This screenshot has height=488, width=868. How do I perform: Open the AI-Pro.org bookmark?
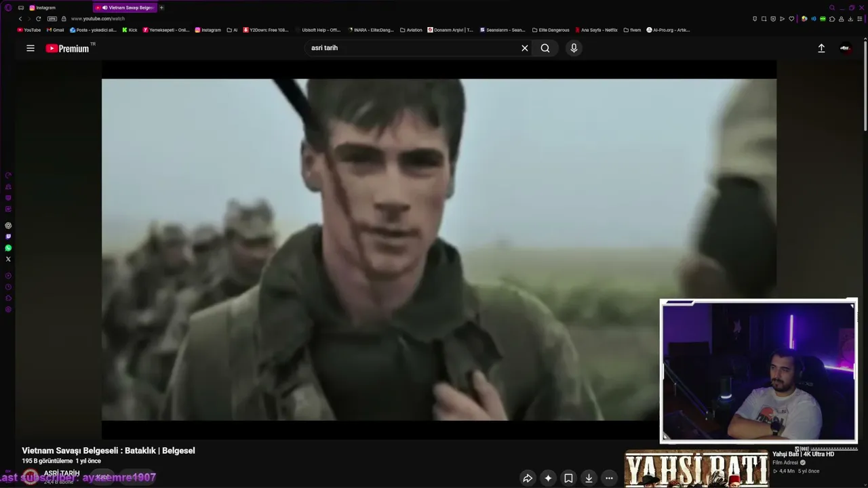669,30
